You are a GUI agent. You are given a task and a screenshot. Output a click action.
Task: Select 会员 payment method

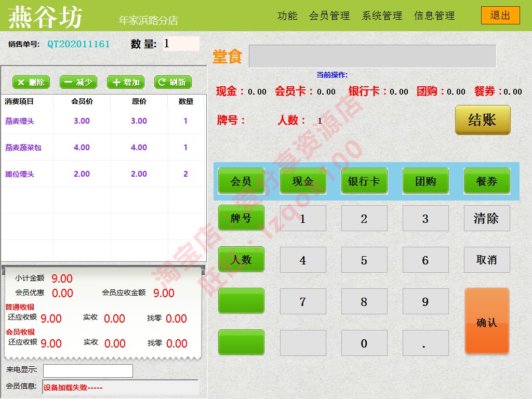click(x=241, y=181)
